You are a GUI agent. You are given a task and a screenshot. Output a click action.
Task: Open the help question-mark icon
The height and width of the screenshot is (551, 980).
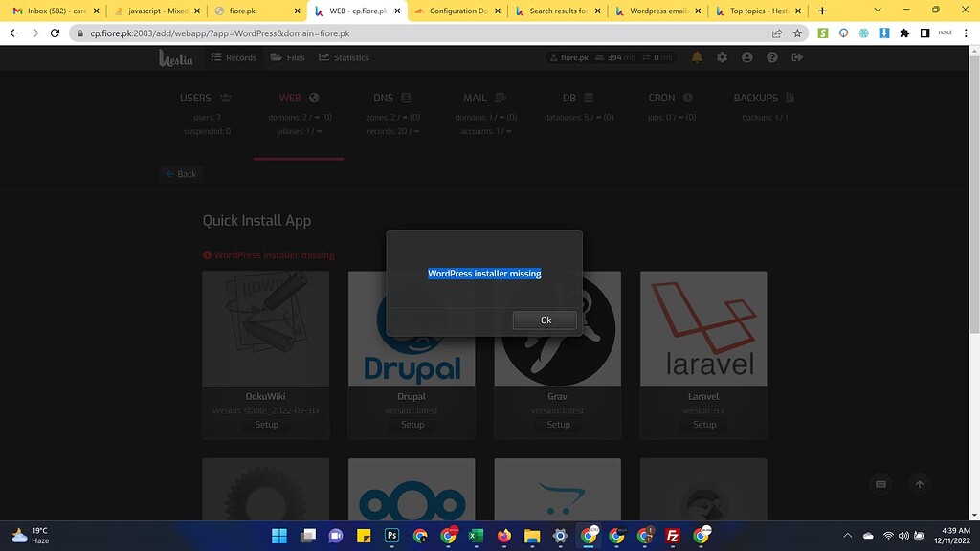[x=770, y=57]
